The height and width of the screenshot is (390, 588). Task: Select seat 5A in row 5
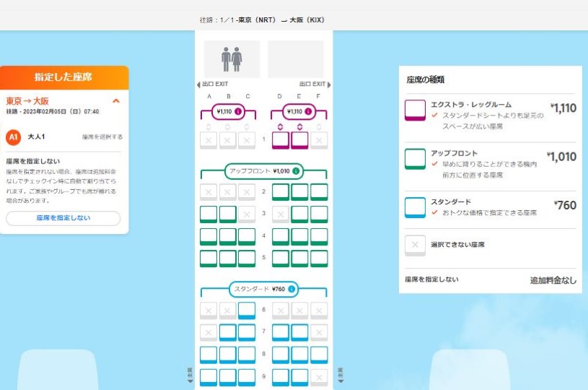pos(209,259)
